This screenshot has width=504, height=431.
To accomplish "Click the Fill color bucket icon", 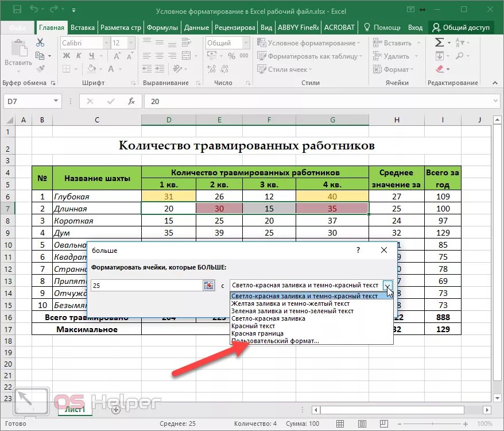I will click(x=92, y=68).
